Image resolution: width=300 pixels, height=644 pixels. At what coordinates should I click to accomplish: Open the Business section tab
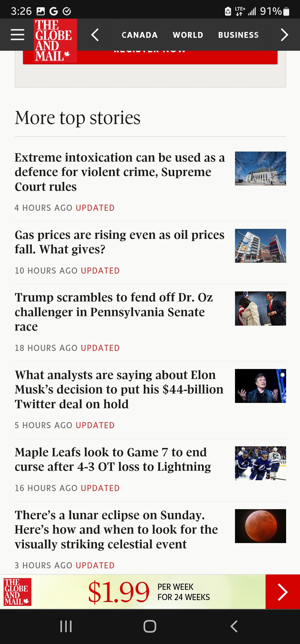[238, 35]
